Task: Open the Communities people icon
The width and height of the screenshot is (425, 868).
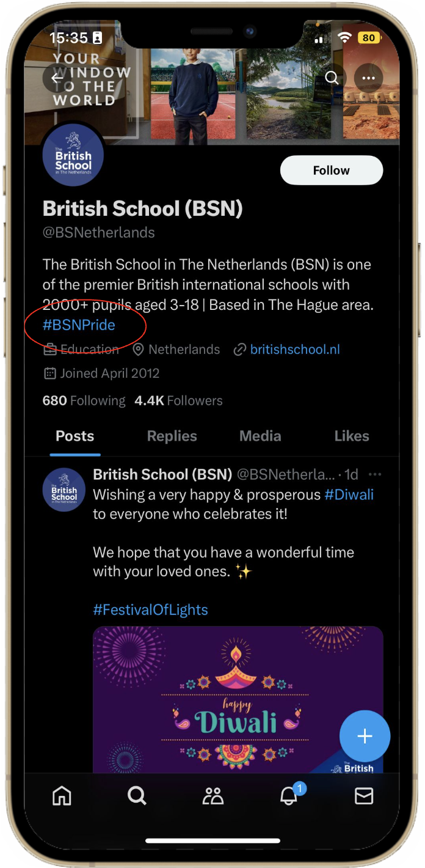Action: (x=213, y=795)
